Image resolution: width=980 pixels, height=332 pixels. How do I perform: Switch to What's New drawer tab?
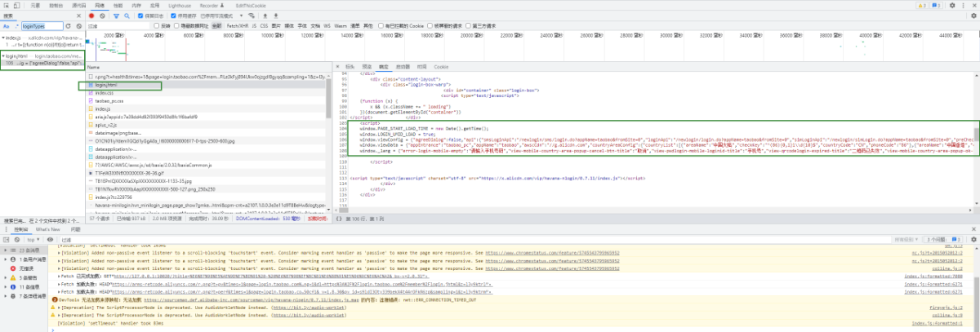[x=47, y=229]
